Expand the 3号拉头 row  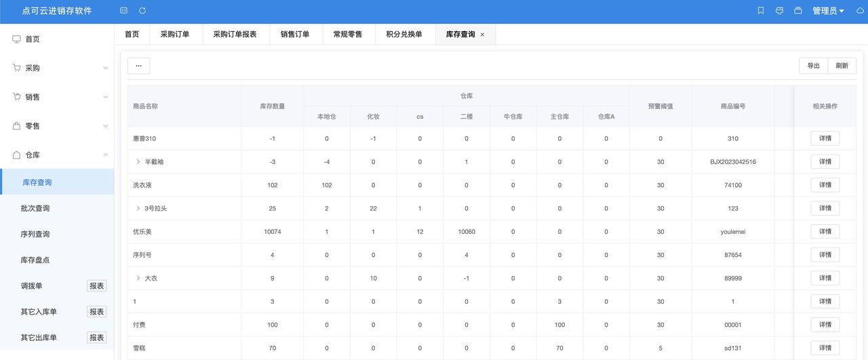pyautogui.click(x=138, y=208)
